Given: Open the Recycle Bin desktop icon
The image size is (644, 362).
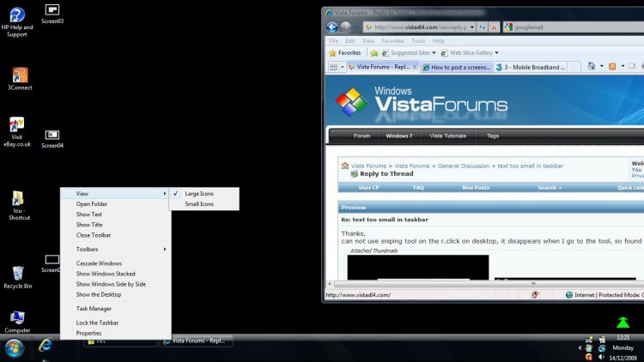Looking at the screenshot, I should point(17,276).
